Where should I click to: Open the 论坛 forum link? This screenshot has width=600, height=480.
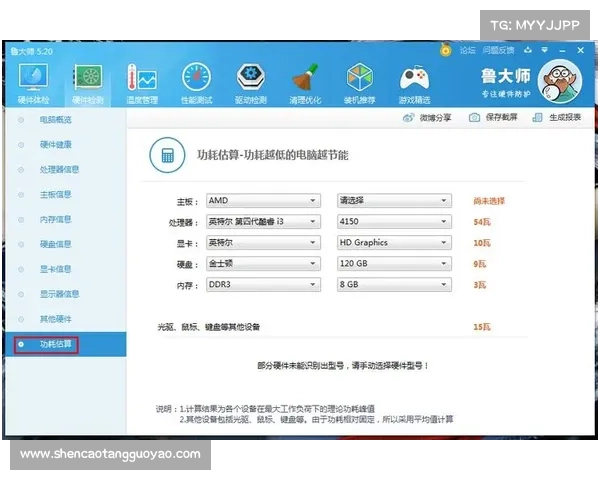pos(467,50)
